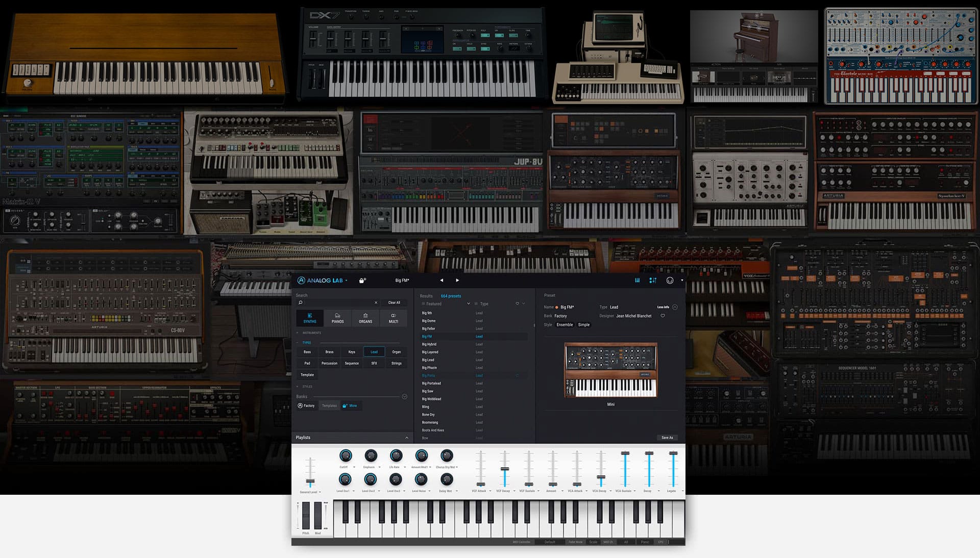Viewport: 980px width, 558px height.
Task: Favorite the Big FM preset heart
Action: [663, 316]
